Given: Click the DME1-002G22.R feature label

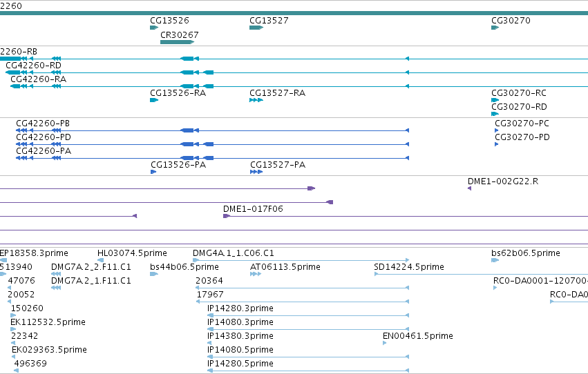Looking at the screenshot, I should [503, 181].
